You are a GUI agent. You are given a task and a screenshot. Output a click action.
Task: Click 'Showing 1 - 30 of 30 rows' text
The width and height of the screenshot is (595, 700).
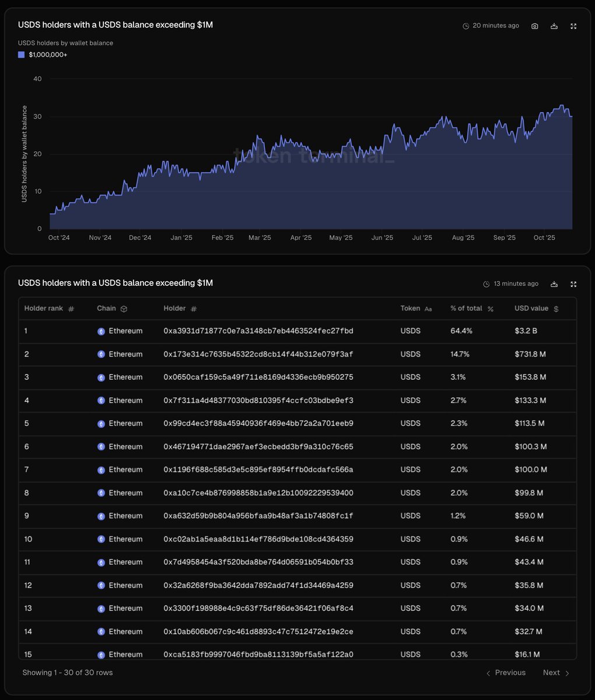pos(68,673)
